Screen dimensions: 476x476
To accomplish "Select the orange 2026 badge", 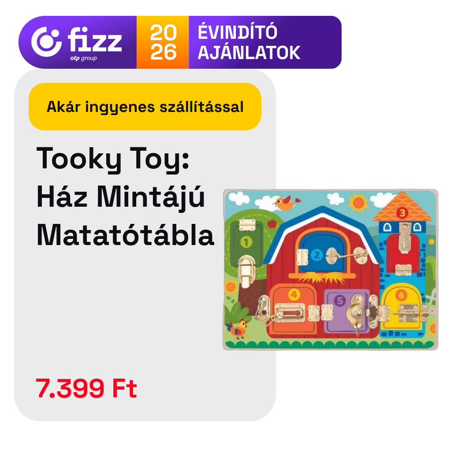I will pos(163,42).
